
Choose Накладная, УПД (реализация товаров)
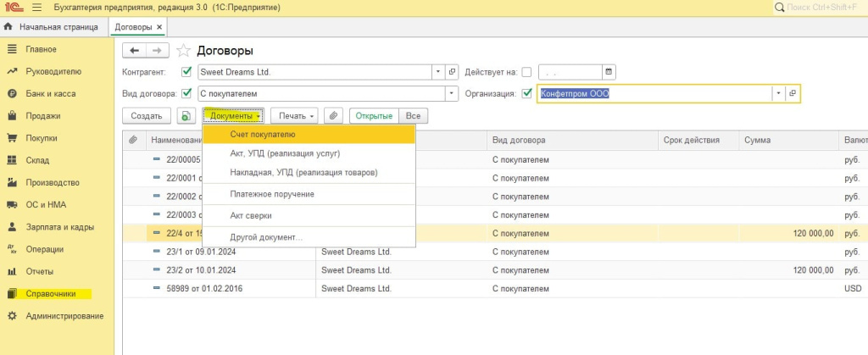point(309,173)
